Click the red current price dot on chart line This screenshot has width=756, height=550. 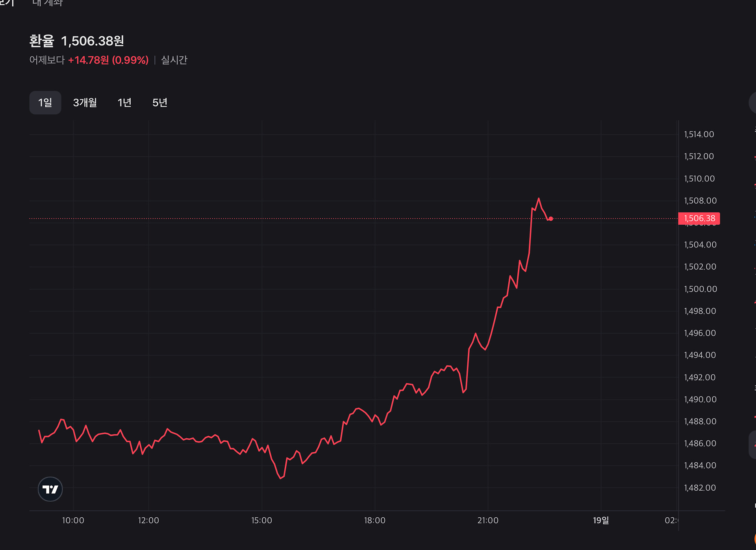(x=550, y=219)
